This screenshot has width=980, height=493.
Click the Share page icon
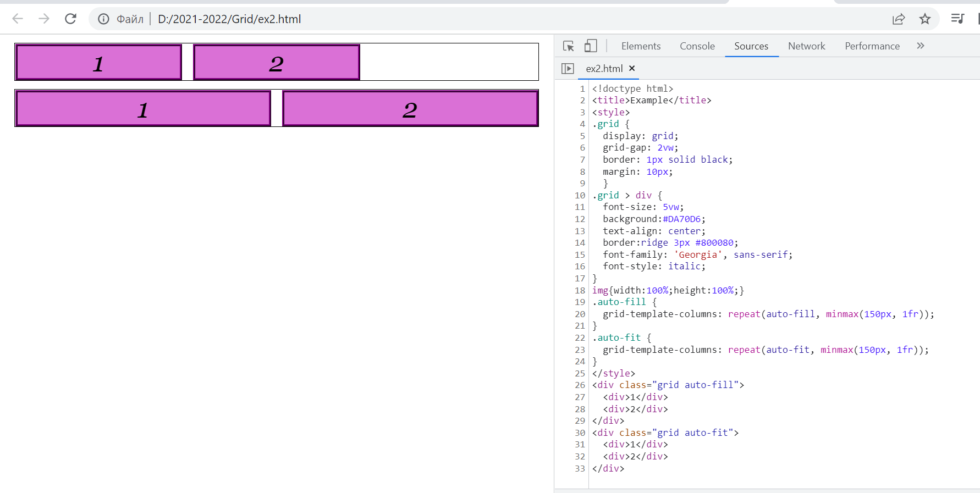(899, 19)
